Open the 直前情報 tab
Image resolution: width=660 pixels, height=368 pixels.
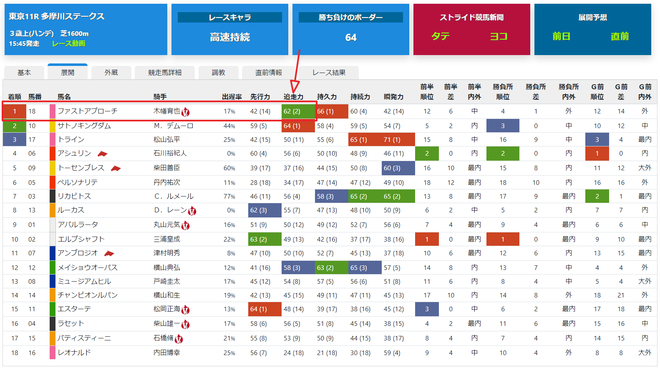point(269,72)
